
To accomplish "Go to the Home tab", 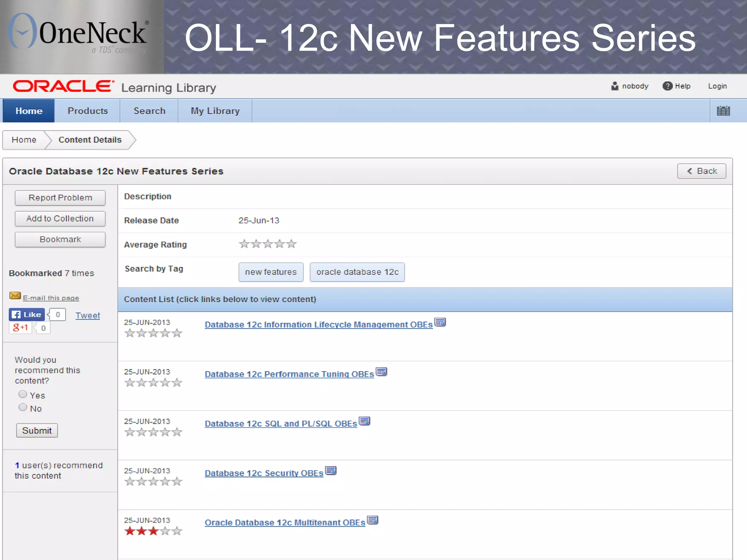I will coord(29,111).
